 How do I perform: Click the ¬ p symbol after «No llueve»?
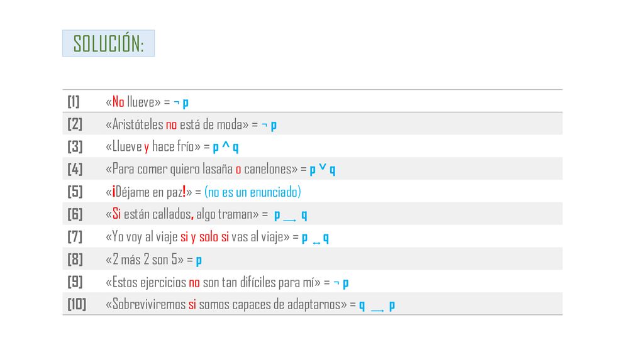point(181,102)
